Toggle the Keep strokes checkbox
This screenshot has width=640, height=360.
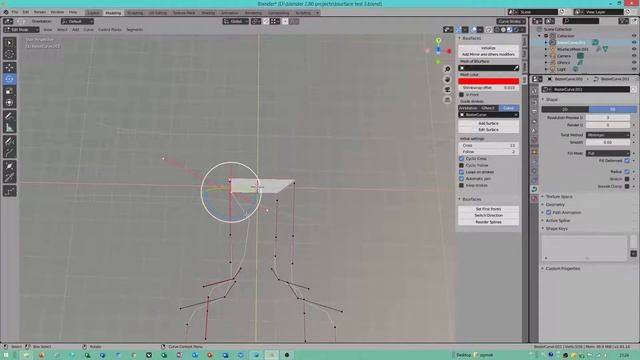point(462,185)
